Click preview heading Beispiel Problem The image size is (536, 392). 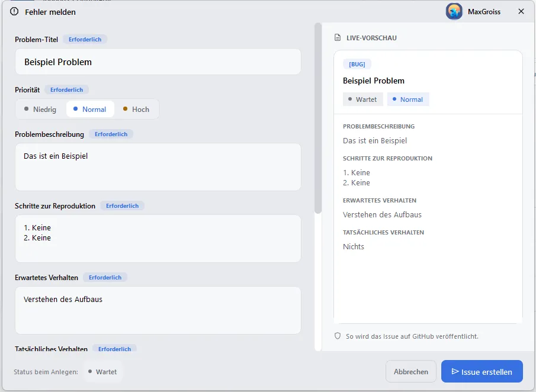click(374, 81)
